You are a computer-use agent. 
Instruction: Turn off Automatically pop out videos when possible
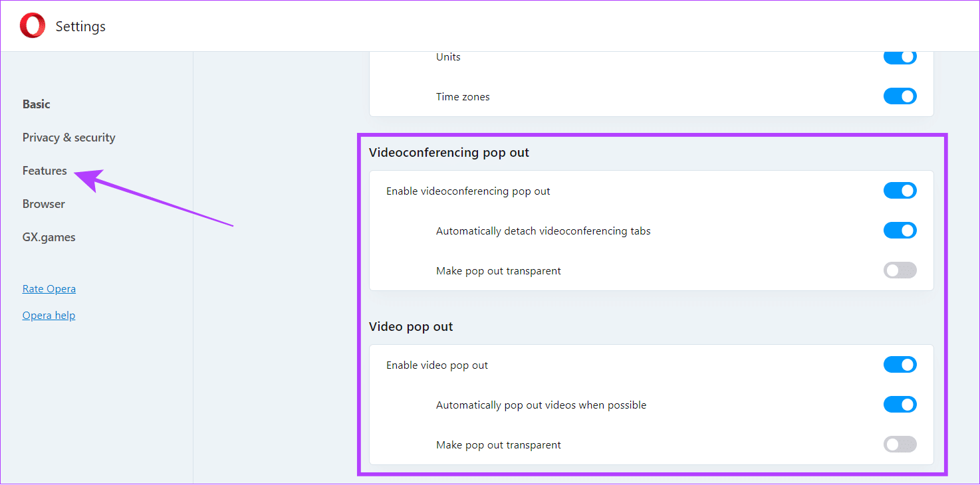900,405
